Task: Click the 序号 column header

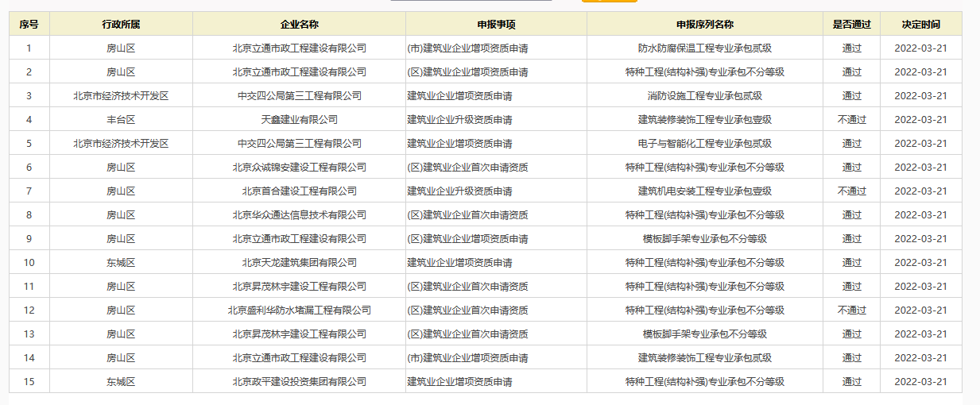Action: [29, 25]
